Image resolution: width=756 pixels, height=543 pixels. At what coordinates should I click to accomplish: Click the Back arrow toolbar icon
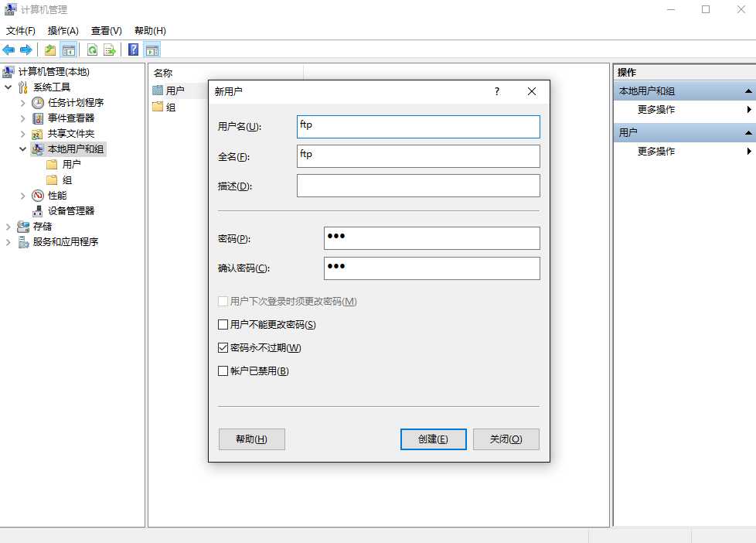[x=9, y=50]
